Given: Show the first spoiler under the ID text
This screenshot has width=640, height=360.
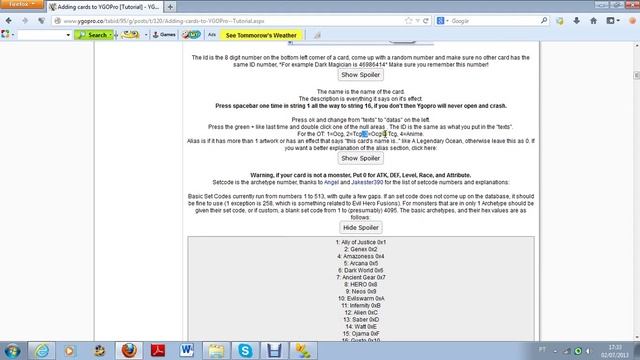Looking at the screenshot, I should tap(360, 75).
